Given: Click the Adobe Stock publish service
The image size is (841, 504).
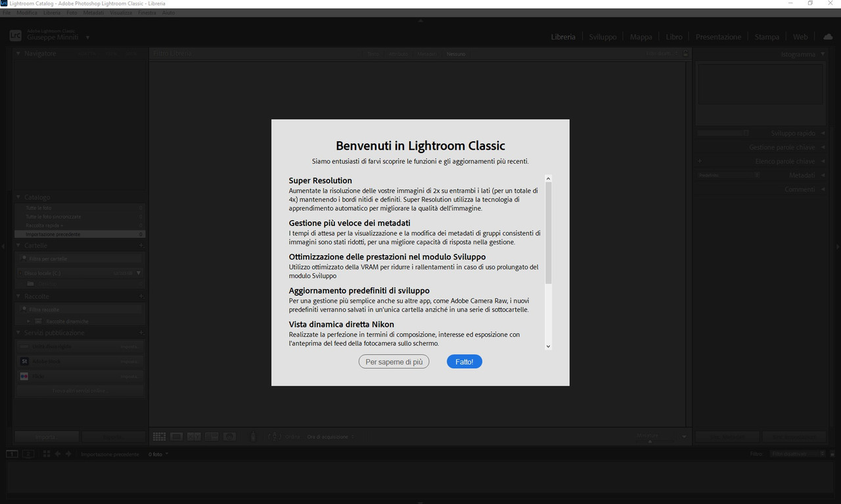Looking at the screenshot, I should pyautogui.click(x=80, y=361).
